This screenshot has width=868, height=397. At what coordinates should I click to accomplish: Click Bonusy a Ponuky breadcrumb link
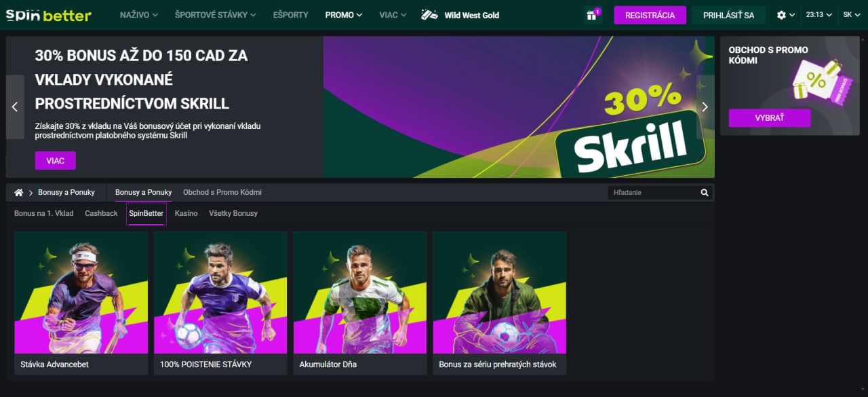click(x=66, y=193)
